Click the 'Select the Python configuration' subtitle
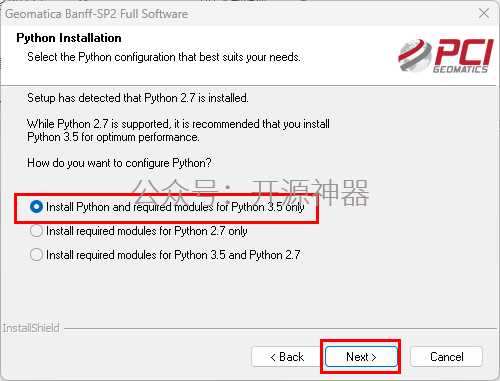This screenshot has height=381, width=500. pos(164,57)
